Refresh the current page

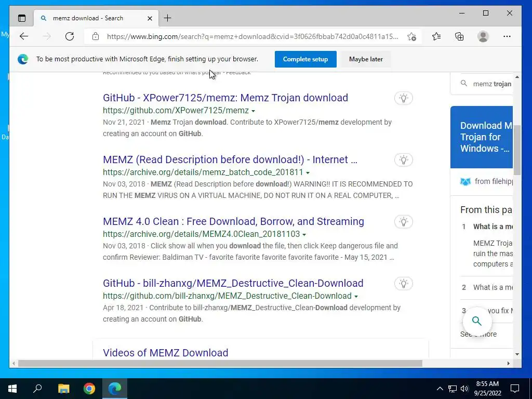(70, 36)
